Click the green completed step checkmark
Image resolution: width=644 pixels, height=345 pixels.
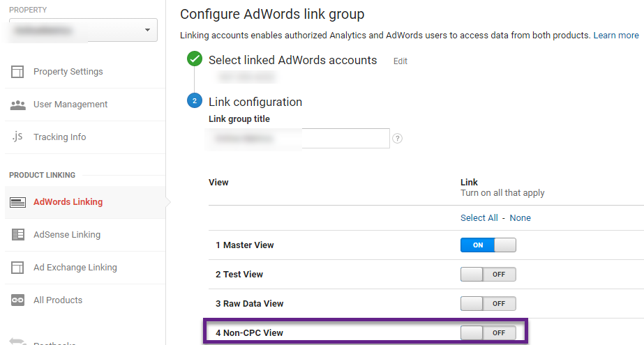coord(195,59)
